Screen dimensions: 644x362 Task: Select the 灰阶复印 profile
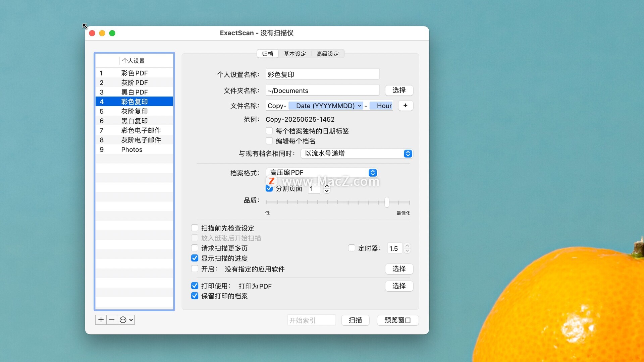[134, 111]
